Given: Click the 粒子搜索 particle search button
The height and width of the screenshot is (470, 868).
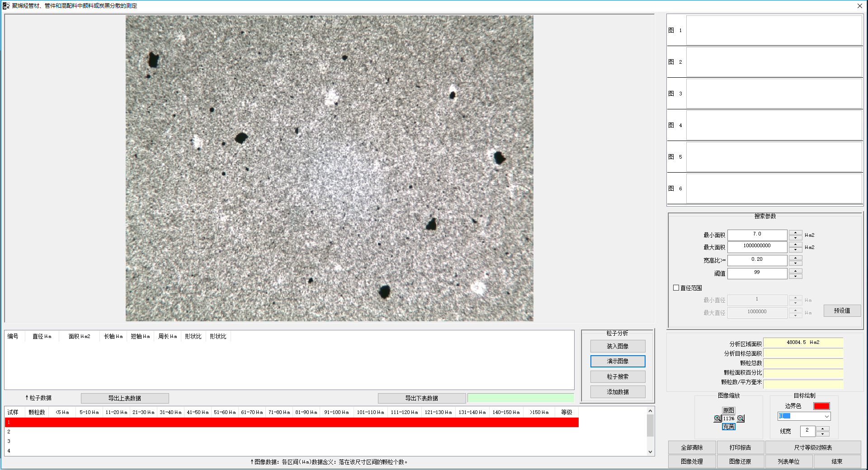Looking at the screenshot, I should coord(618,376).
